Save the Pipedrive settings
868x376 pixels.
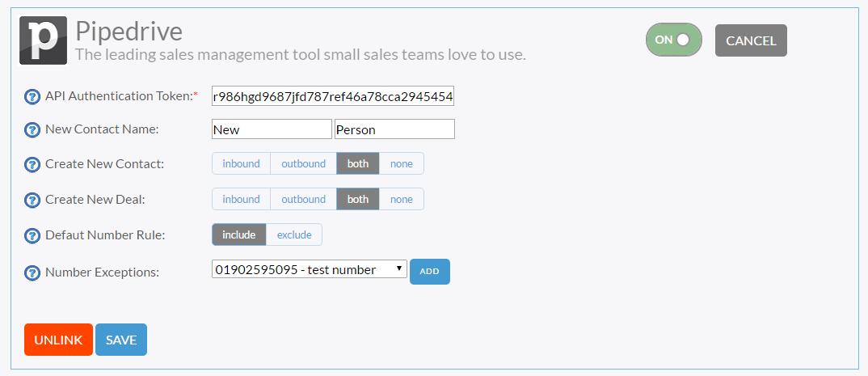[121, 340]
